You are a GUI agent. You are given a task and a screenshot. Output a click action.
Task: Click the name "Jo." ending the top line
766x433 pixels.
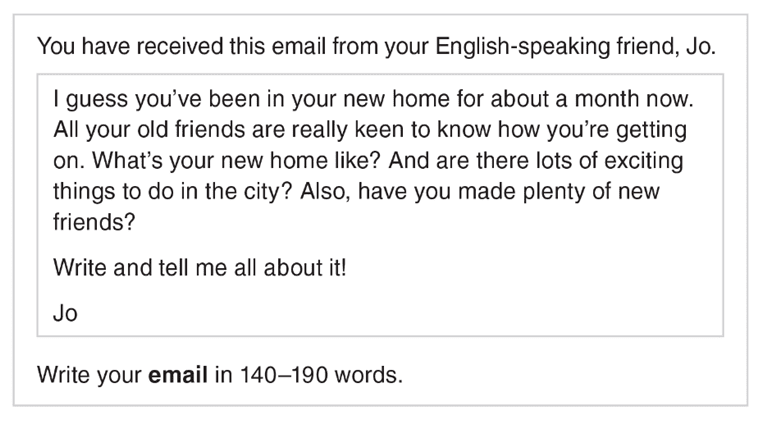pos(702,47)
